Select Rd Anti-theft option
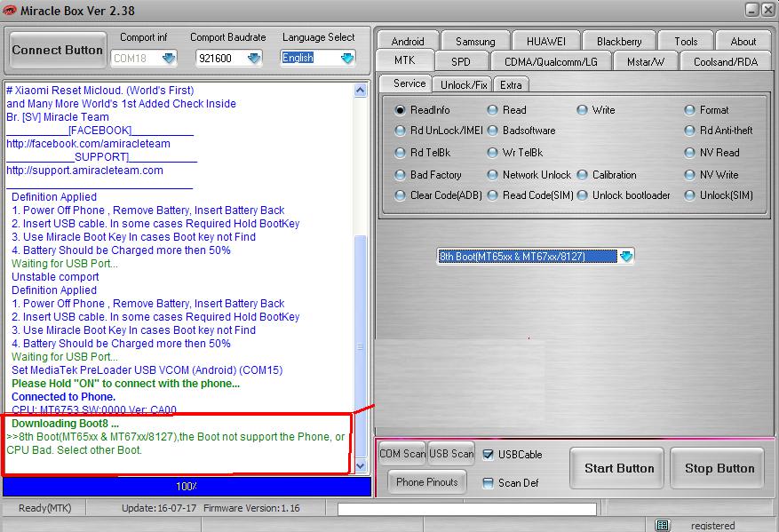The image size is (779, 532). click(689, 131)
